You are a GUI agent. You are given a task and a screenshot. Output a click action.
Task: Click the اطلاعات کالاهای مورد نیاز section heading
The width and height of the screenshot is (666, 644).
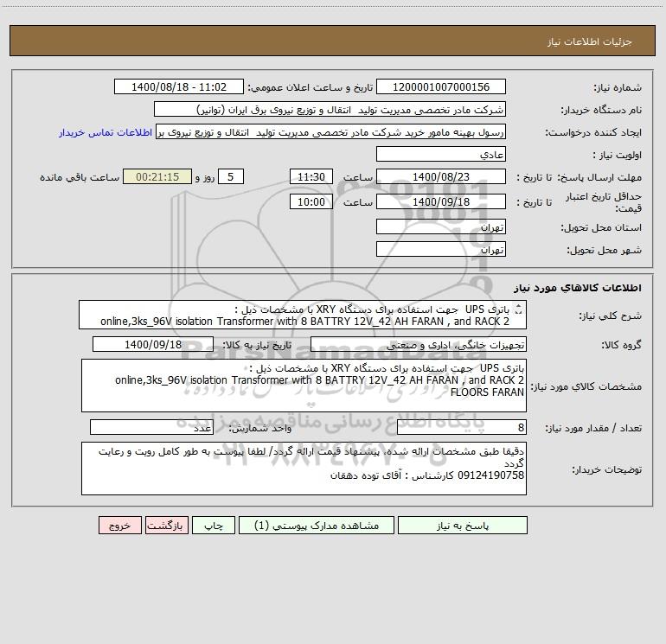click(x=578, y=287)
